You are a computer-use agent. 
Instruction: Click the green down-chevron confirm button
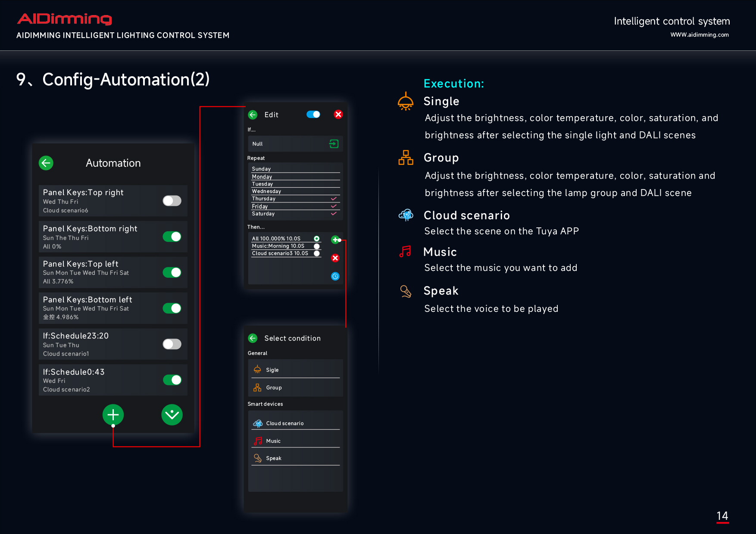172,415
